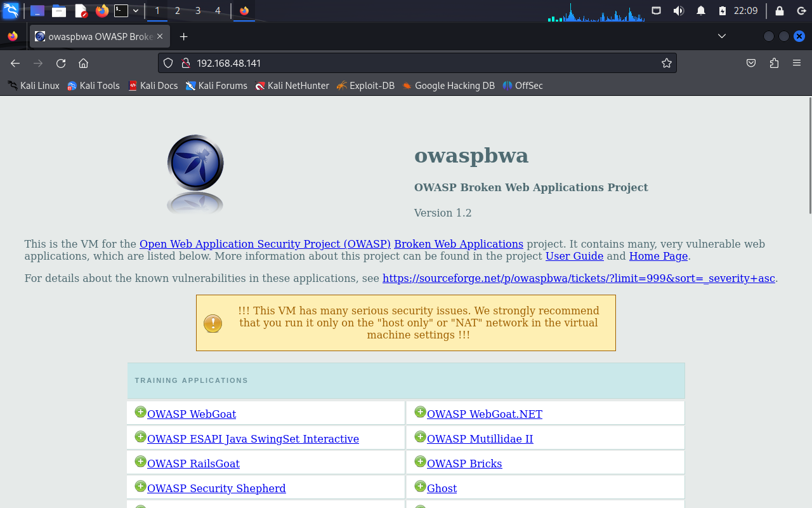Open the Save to Pocket icon
Viewport: 812px width, 508px height.
(751, 63)
